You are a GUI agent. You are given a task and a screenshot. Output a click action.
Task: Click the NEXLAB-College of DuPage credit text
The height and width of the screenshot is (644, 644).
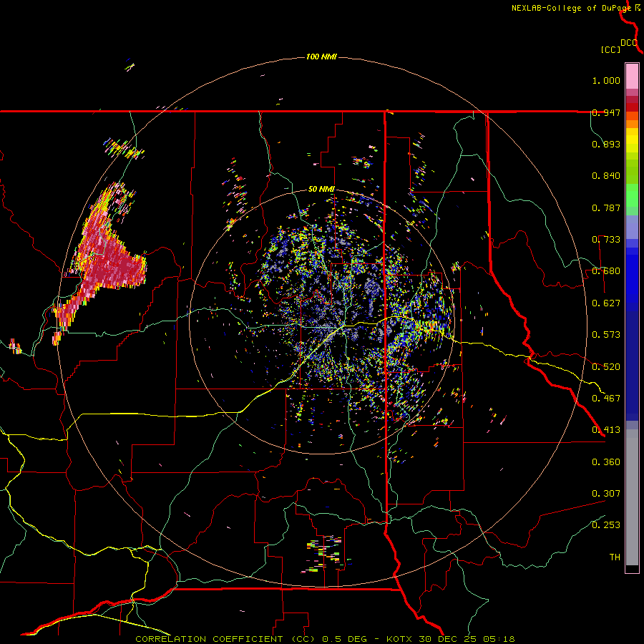[572, 8]
